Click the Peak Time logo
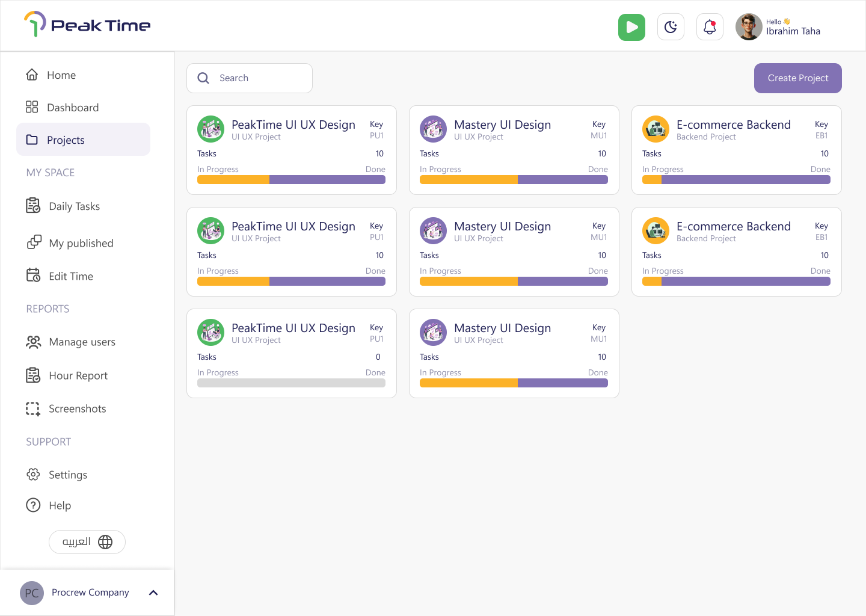The width and height of the screenshot is (866, 616). [x=87, y=25]
